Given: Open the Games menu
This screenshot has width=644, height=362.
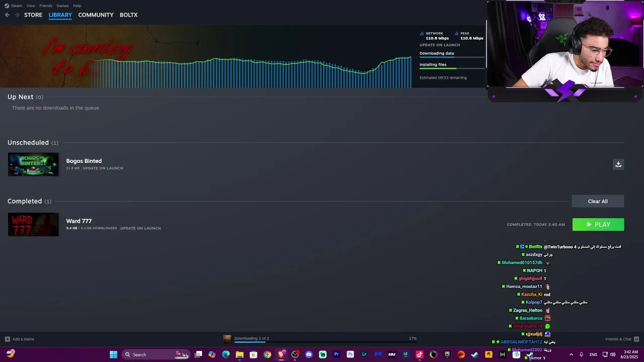Looking at the screenshot, I should pyautogui.click(x=62, y=6).
